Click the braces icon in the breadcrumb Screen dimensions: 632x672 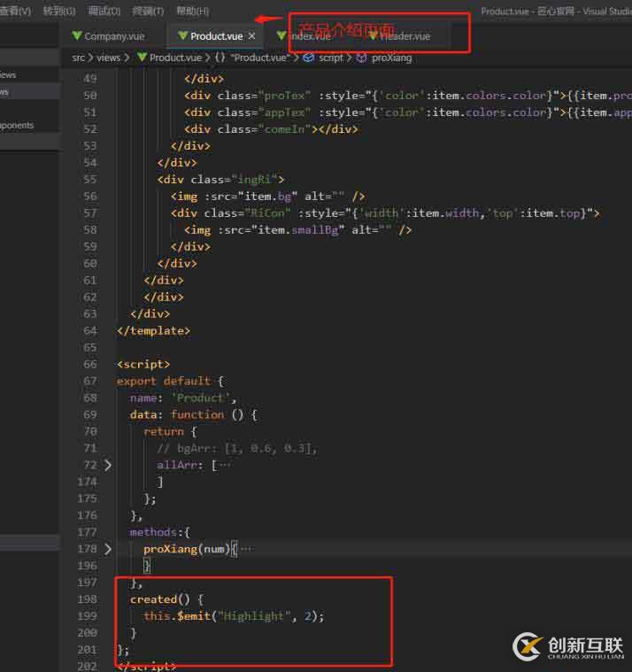220,57
